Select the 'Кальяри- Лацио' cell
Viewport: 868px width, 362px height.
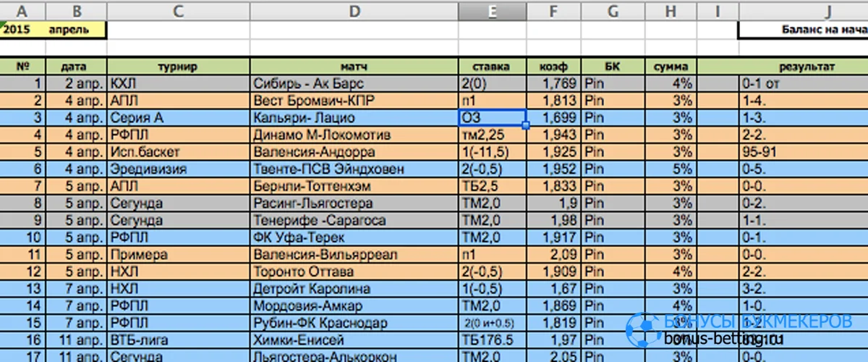[x=354, y=117]
